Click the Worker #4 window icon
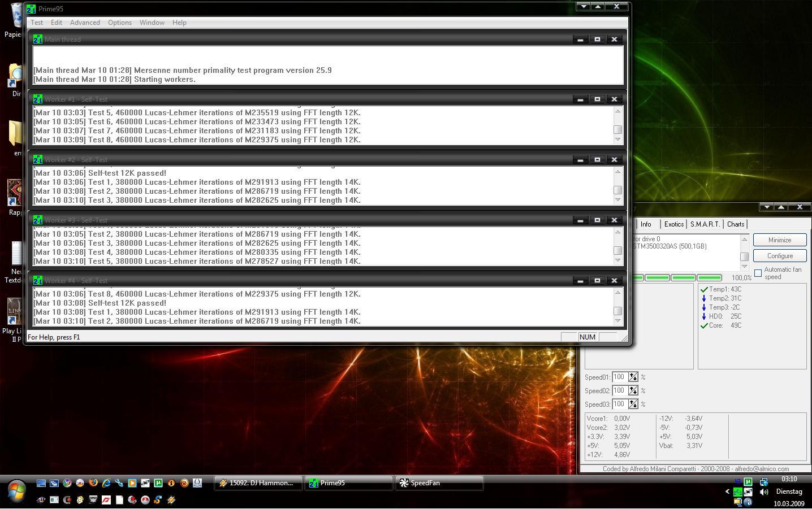812x509 pixels. 38,280
